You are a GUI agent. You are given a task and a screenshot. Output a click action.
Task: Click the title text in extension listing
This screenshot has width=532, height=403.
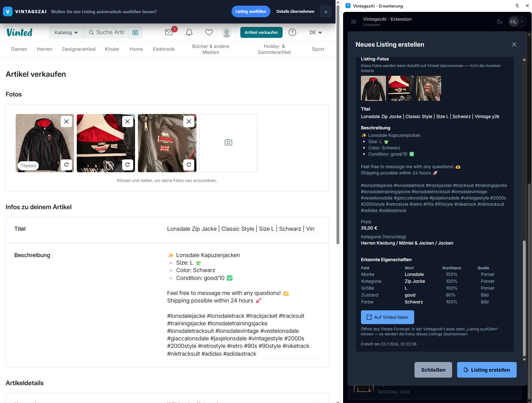point(430,116)
